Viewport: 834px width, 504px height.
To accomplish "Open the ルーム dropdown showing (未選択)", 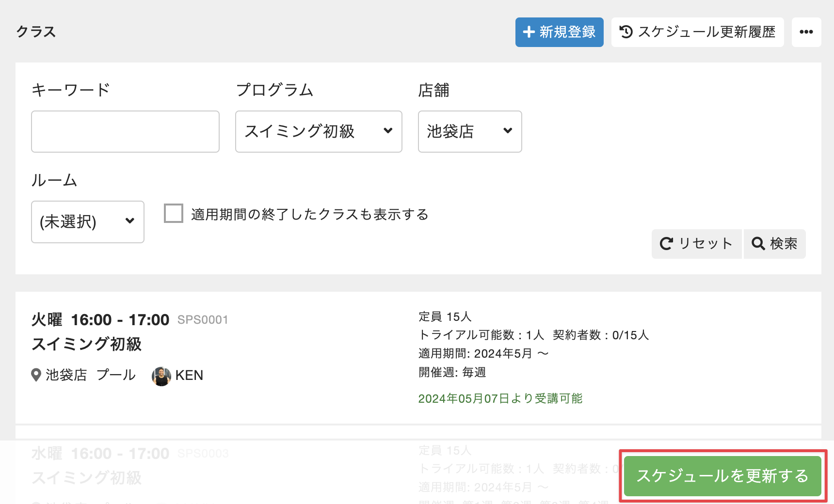I will click(x=87, y=222).
